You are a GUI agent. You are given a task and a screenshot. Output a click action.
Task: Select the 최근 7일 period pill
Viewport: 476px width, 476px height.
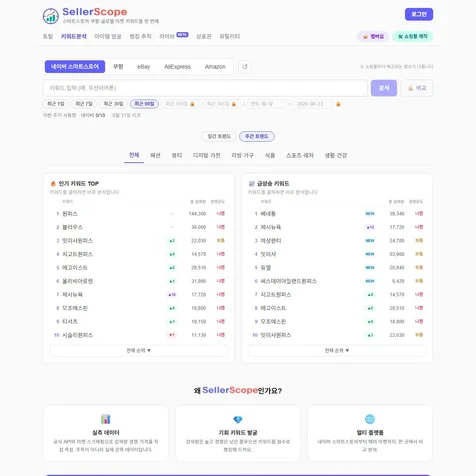84,104
